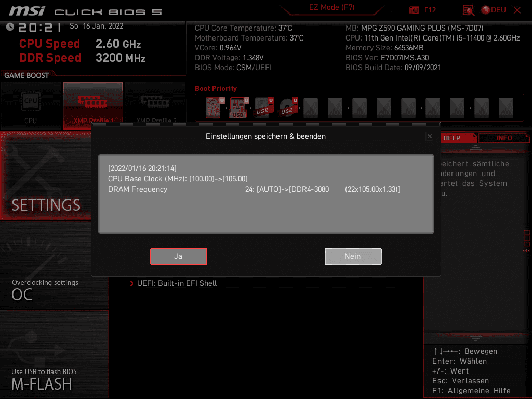
Task: Click the CPU Base Clock change line
Action: [178, 179]
